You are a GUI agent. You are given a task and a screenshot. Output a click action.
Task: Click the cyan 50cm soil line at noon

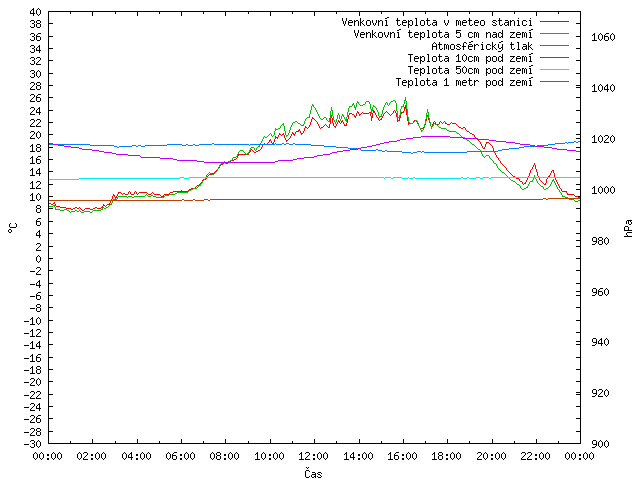pos(314,178)
